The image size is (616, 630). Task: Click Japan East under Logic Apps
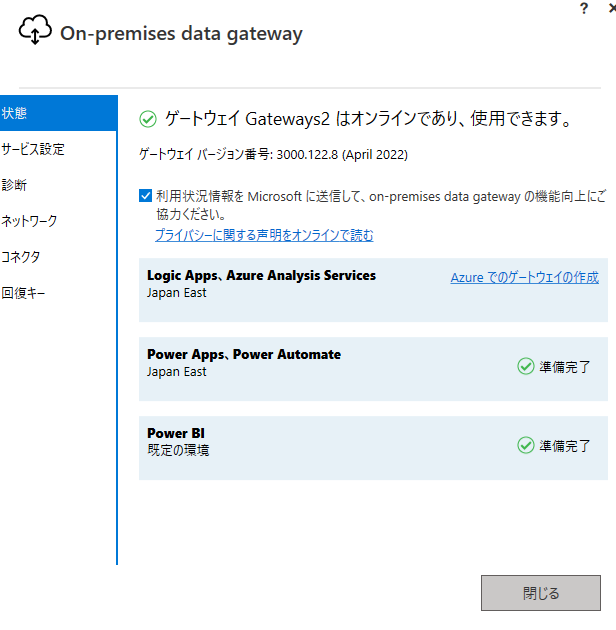coord(177,293)
